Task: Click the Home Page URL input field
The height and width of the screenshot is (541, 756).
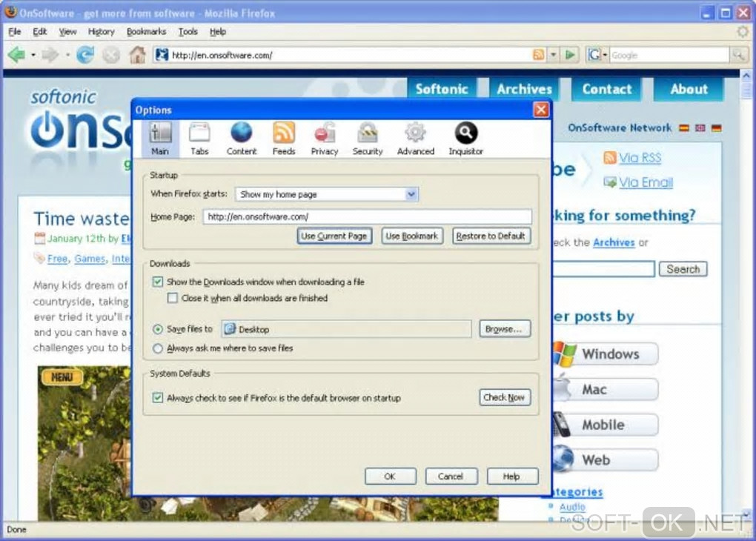Action: pos(368,216)
